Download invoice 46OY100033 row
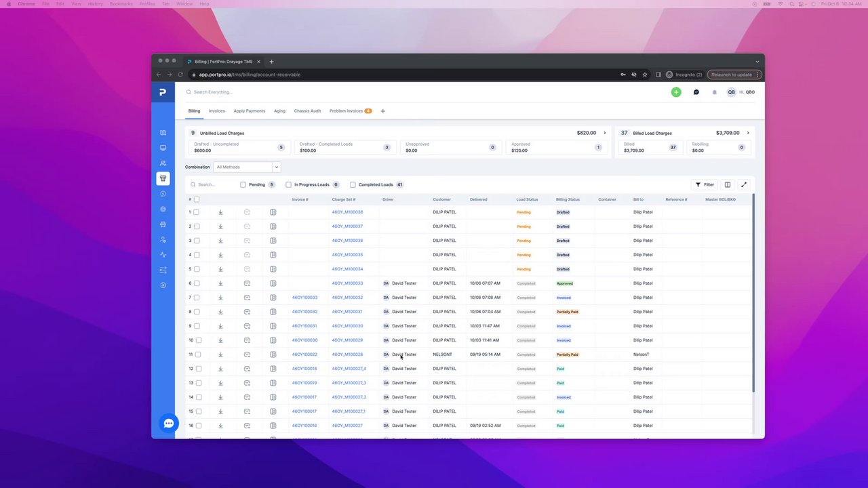The width and height of the screenshot is (868, 488). pos(220,298)
